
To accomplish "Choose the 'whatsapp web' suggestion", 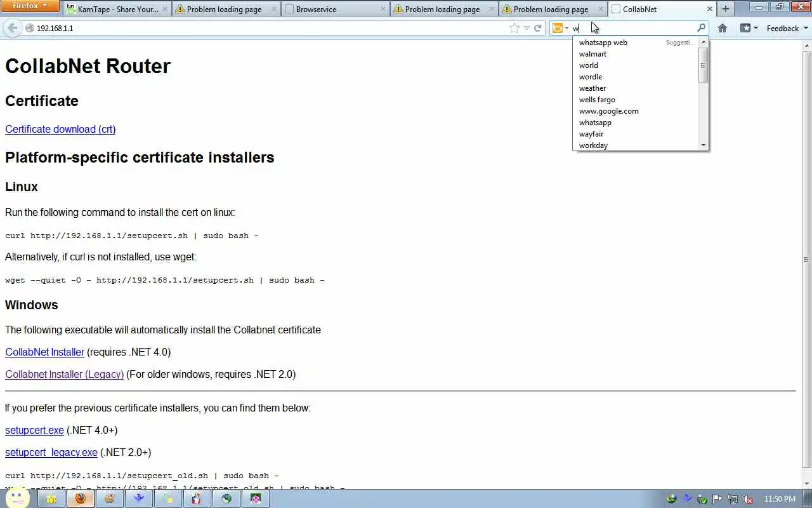I will point(636,43).
